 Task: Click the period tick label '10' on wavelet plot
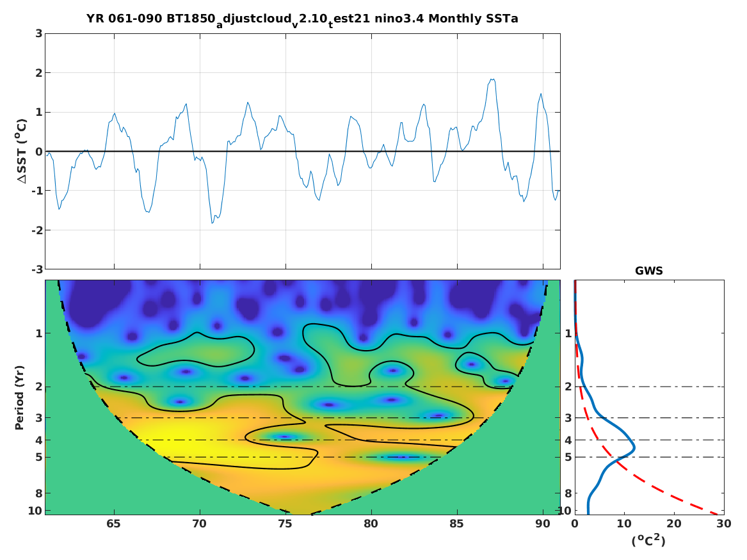click(35, 511)
